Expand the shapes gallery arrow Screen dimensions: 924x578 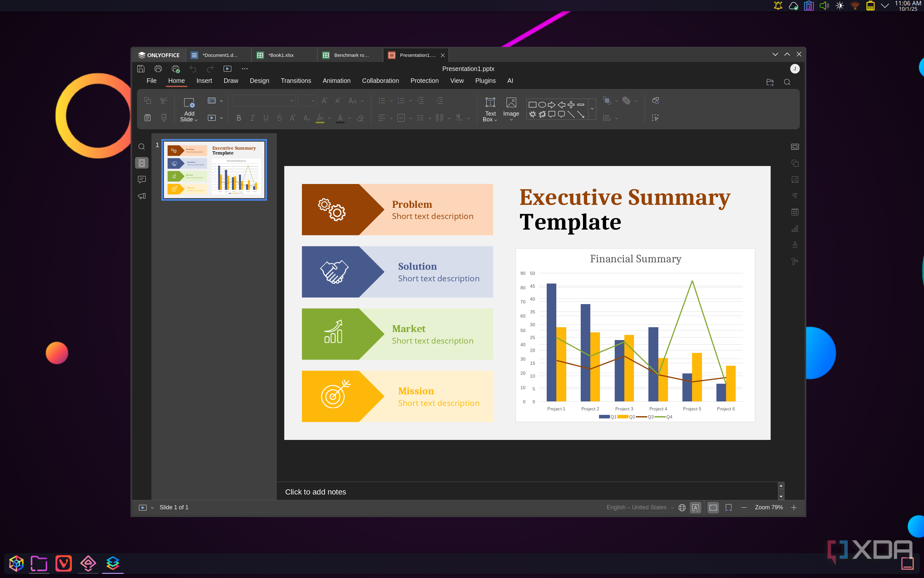[x=592, y=109]
